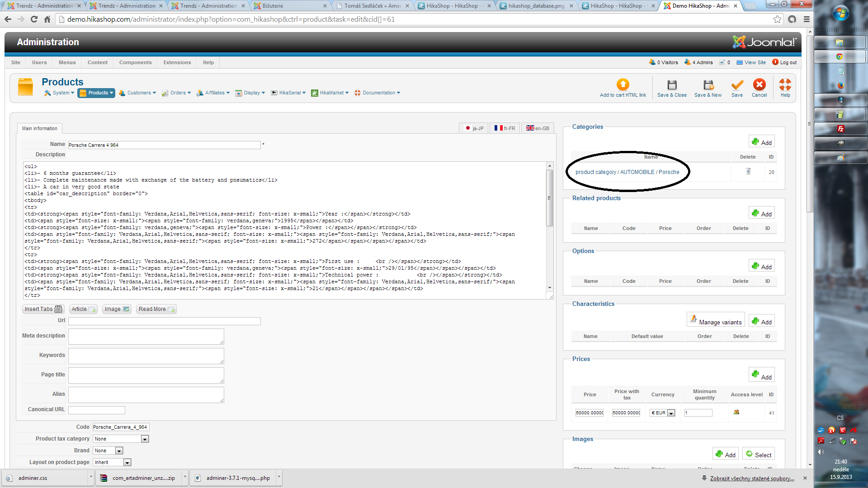Click access level icon in Prices row
Viewport: 868px width, 488px height.
[x=736, y=412]
